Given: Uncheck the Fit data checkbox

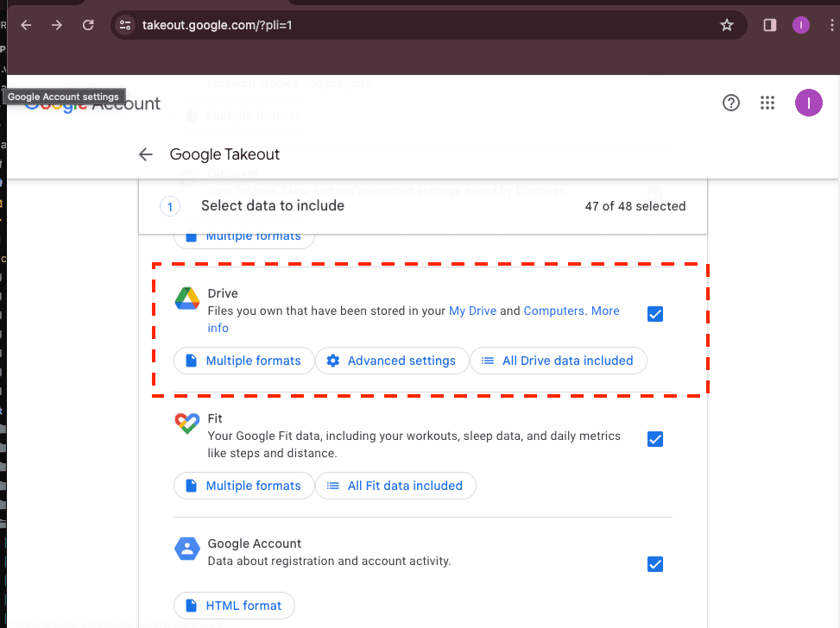Looking at the screenshot, I should 654,439.
